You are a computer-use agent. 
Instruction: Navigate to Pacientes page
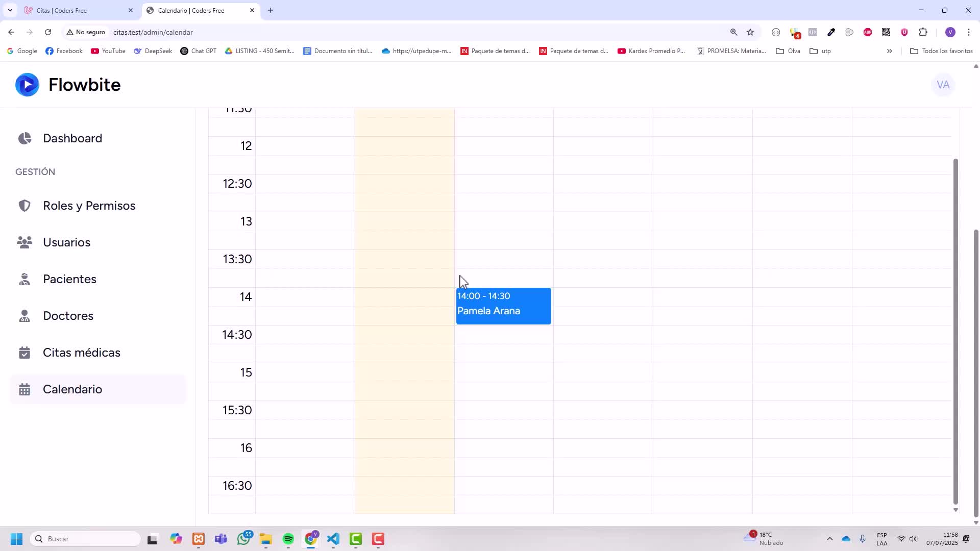69,279
